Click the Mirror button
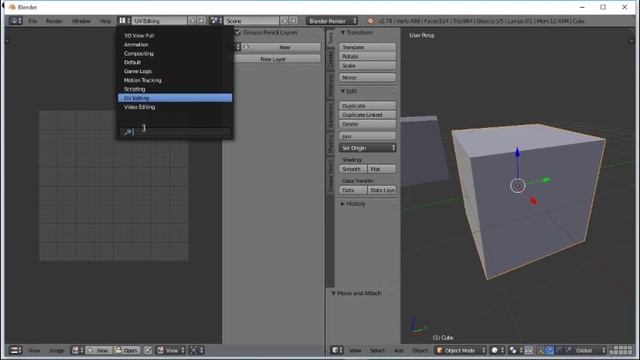Screen dimensions: 640x360 [x=367, y=77]
